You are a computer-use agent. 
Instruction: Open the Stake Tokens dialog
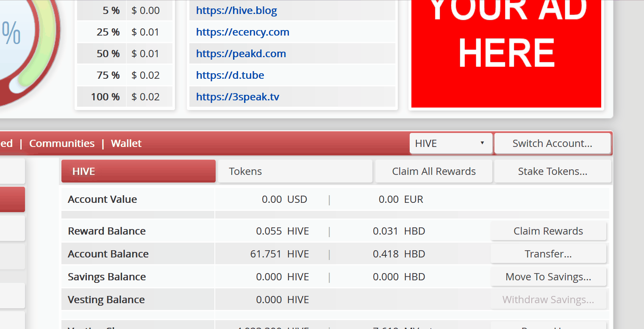(553, 171)
